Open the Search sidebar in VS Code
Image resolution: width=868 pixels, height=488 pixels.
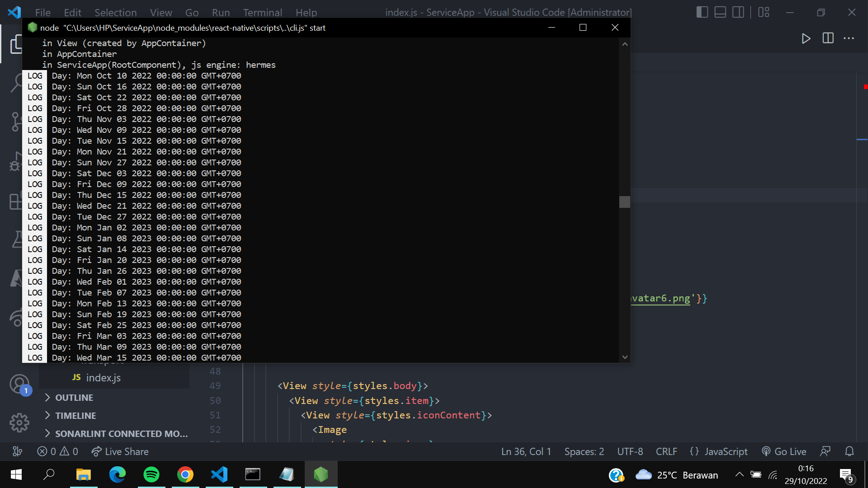(x=17, y=82)
